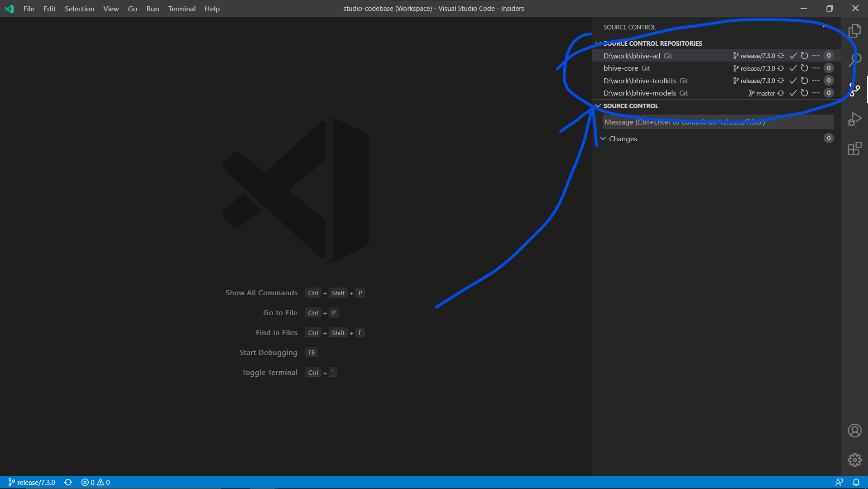Commit changes for the bhive-core repository
Image resolution: width=868 pixels, height=489 pixels.
(792, 68)
